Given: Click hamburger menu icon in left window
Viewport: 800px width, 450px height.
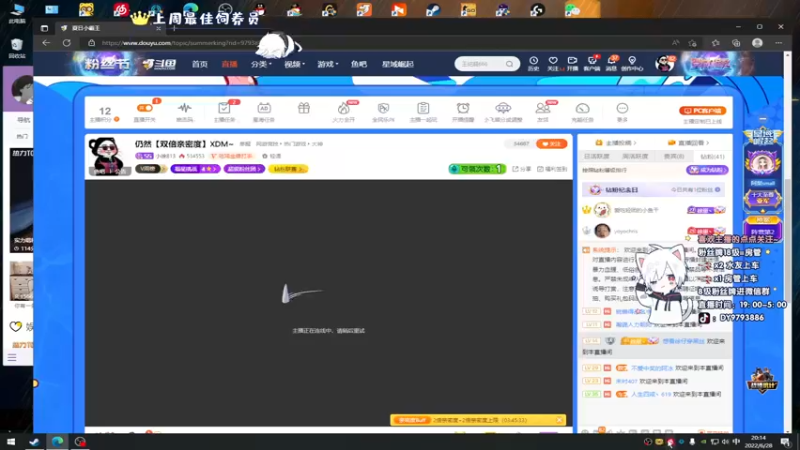Looking at the screenshot, I should [x=12, y=358].
